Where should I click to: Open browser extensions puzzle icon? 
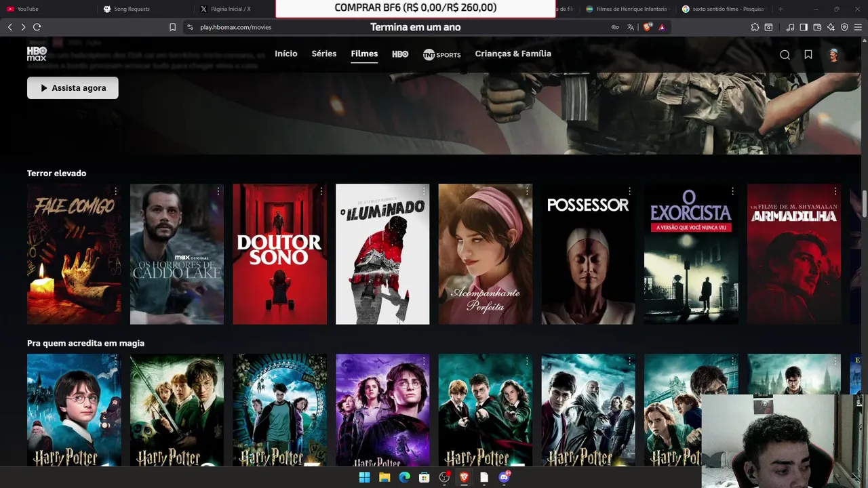[755, 27]
